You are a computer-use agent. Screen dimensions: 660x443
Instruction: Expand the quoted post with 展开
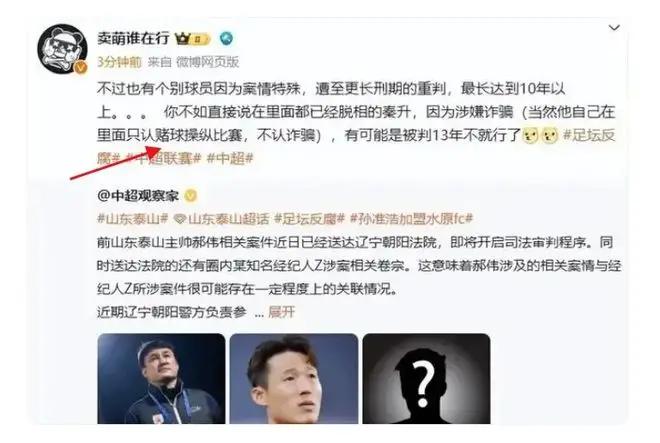(282, 312)
